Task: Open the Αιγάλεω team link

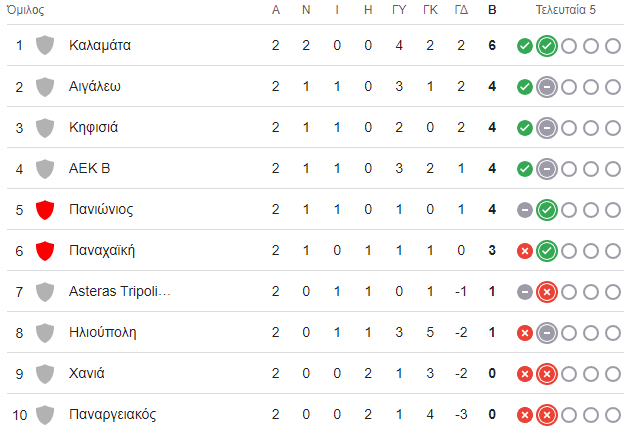Action: click(x=95, y=86)
